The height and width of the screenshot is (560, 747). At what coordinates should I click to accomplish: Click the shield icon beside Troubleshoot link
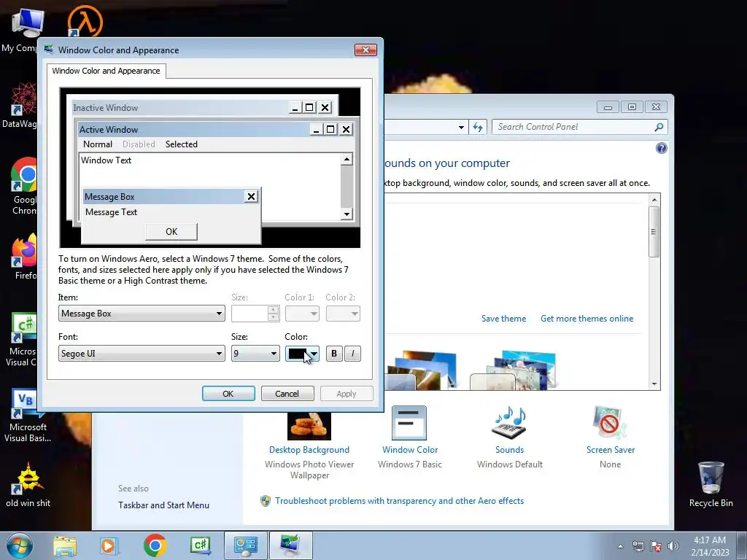pos(266,501)
